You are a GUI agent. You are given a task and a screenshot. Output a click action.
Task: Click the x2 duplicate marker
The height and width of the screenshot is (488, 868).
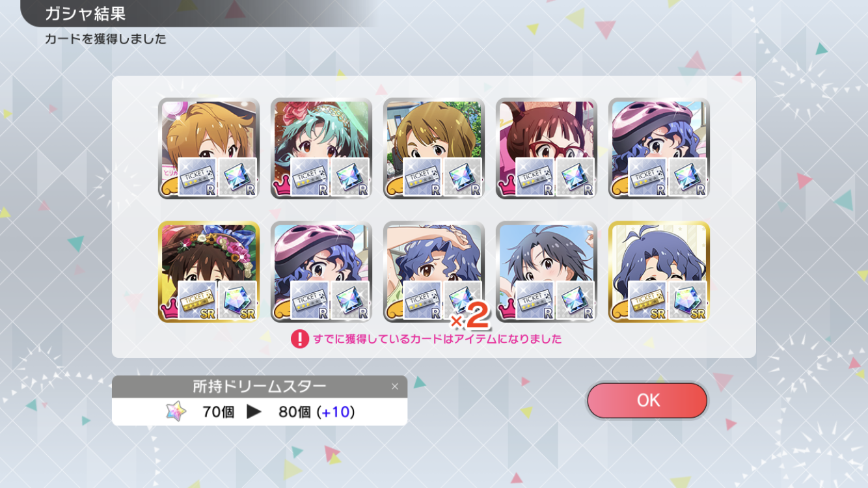469,317
